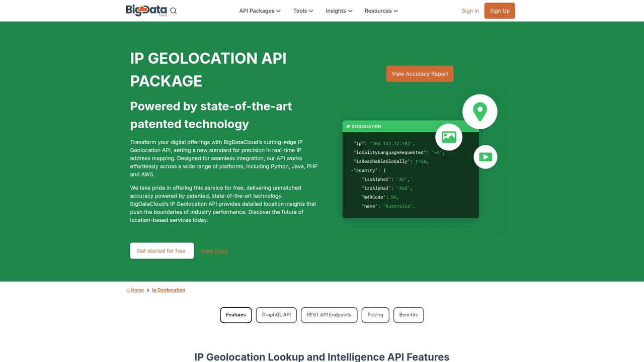This screenshot has height=362, width=644.
Task: Open the Tools dropdown
Action: 302,11
